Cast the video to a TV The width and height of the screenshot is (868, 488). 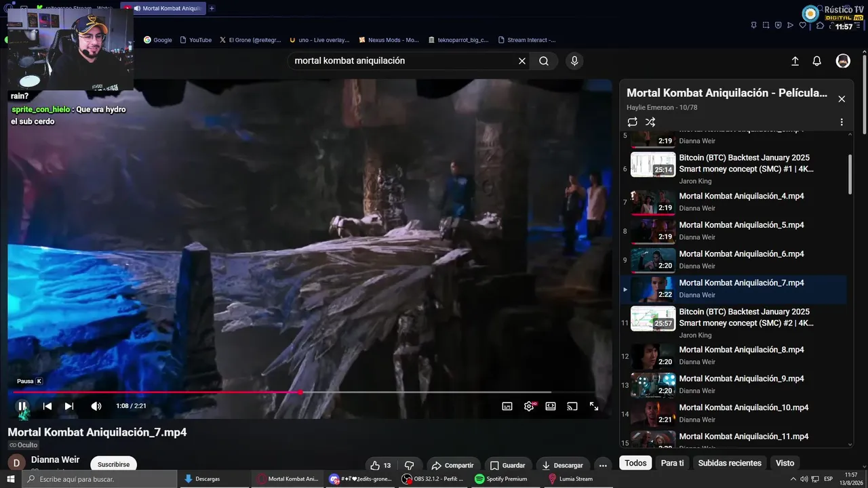[x=572, y=406]
